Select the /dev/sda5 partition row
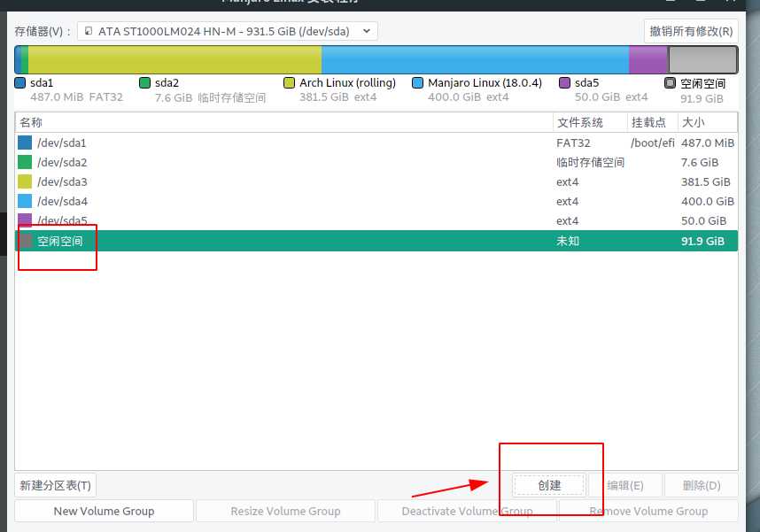 [x=376, y=220]
